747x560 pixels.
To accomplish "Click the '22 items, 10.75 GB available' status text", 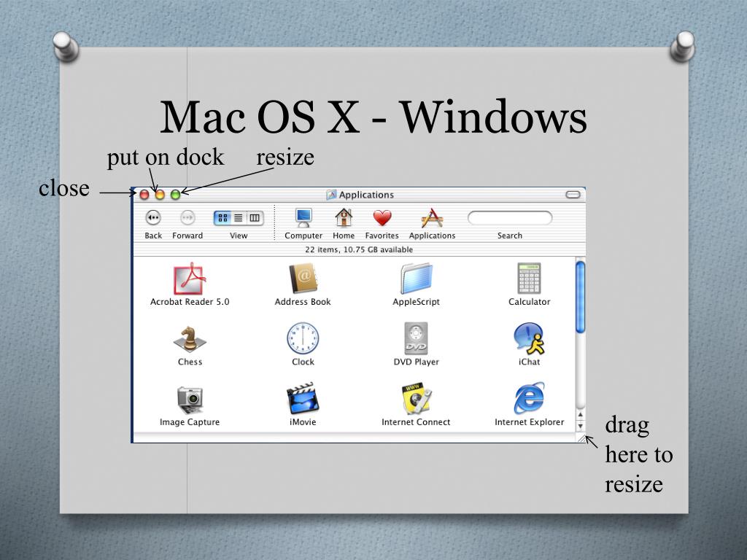I will coord(359,249).
